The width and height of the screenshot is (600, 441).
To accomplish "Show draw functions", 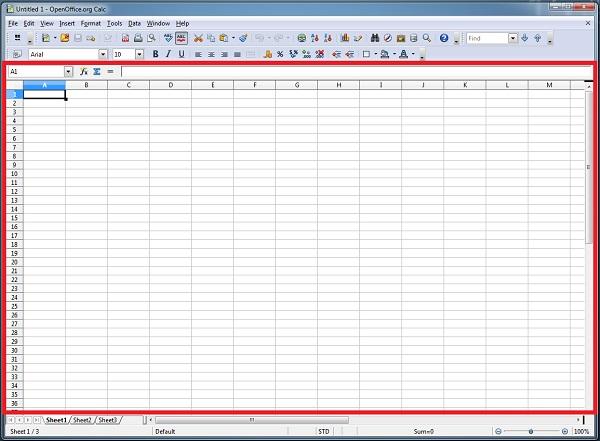I will [358, 38].
